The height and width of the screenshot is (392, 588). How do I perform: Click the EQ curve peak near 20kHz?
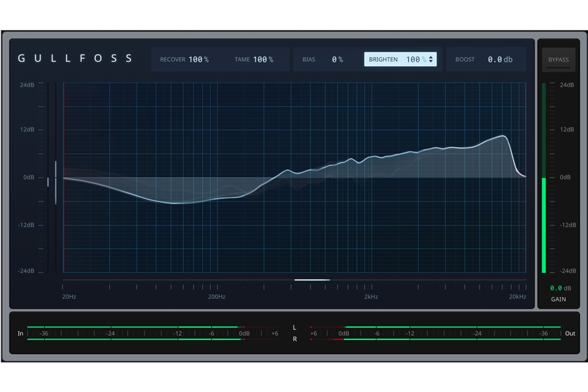503,136
